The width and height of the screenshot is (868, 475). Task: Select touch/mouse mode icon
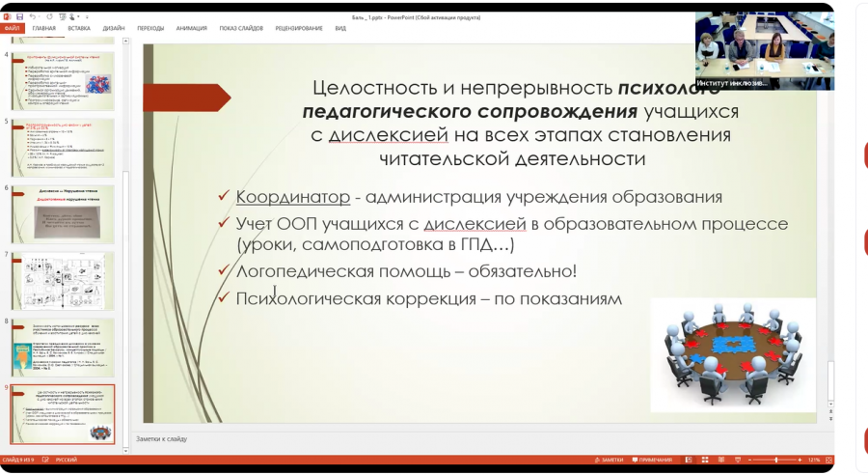(x=71, y=16)
